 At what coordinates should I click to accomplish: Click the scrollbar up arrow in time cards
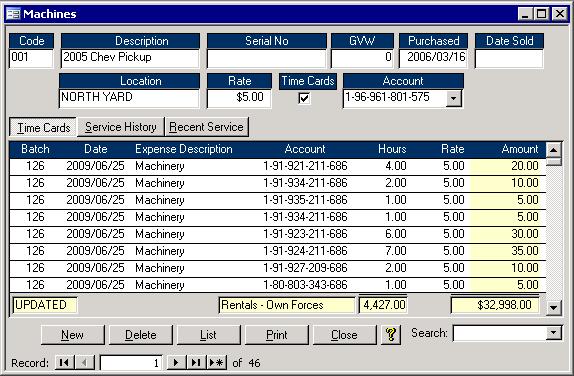pos(554,150)
